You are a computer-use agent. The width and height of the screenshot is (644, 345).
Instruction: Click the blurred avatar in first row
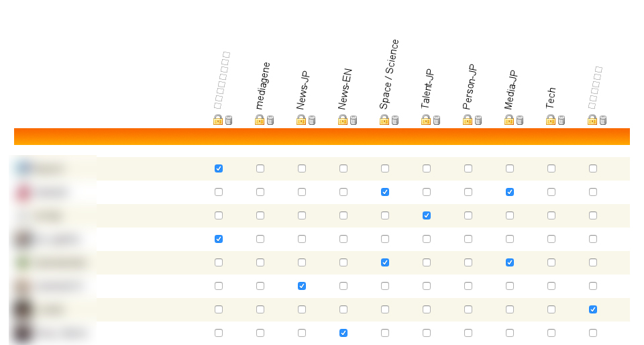(x=23, y=168)
